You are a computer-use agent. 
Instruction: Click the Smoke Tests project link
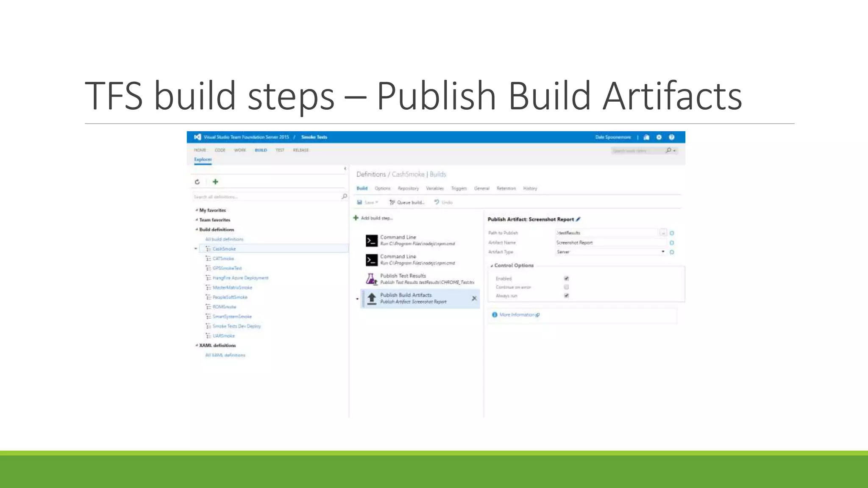tap(314, 137)
